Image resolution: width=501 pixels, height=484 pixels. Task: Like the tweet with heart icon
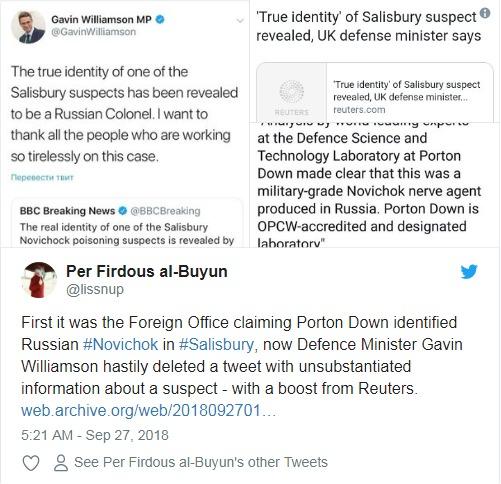coord(31,463)
